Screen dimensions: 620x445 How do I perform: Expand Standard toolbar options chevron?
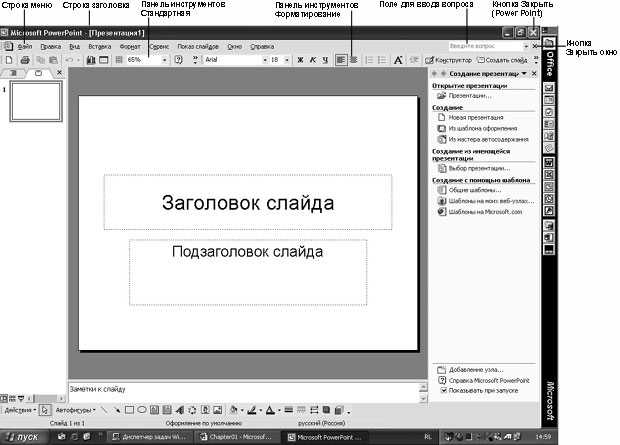tap(195, 60)
